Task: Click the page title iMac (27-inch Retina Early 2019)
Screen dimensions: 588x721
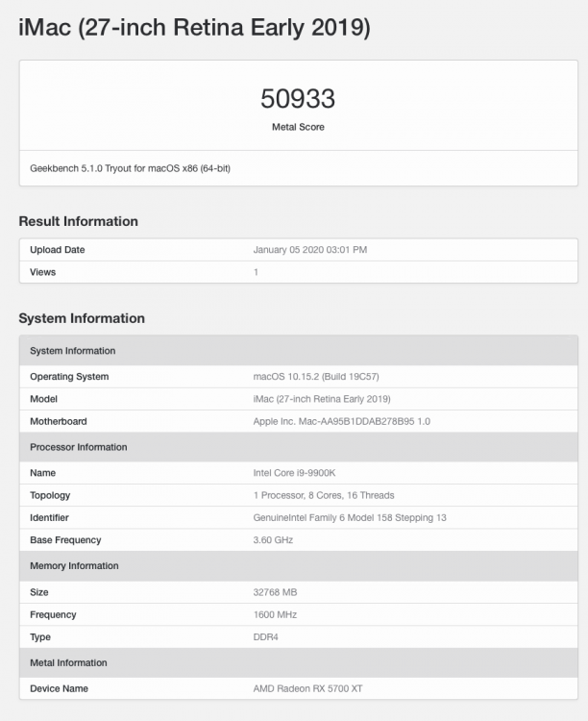Action: 194,28
